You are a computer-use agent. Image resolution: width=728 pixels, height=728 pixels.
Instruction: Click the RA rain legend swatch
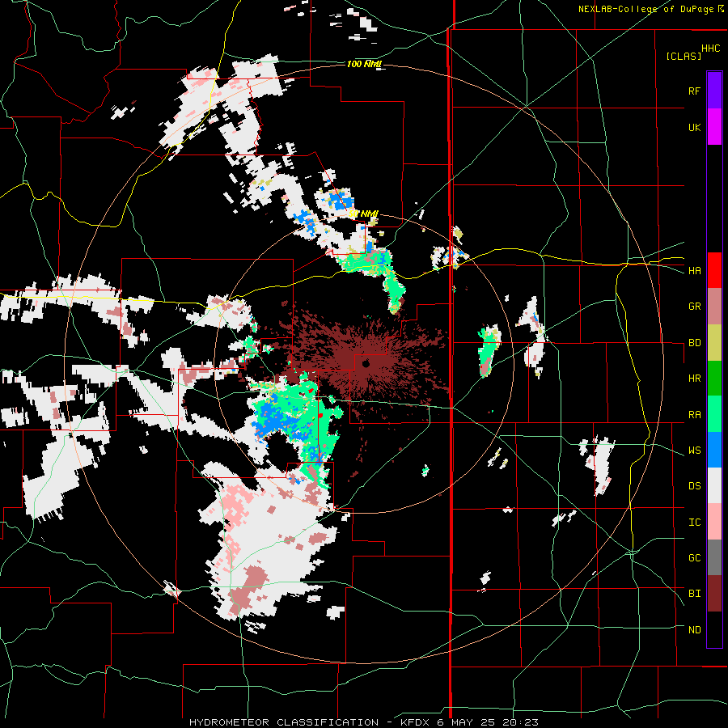[714, 414]
